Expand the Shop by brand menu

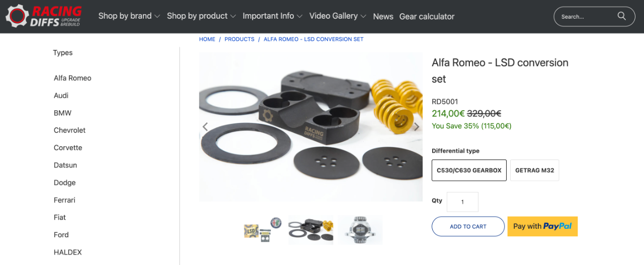129,16
